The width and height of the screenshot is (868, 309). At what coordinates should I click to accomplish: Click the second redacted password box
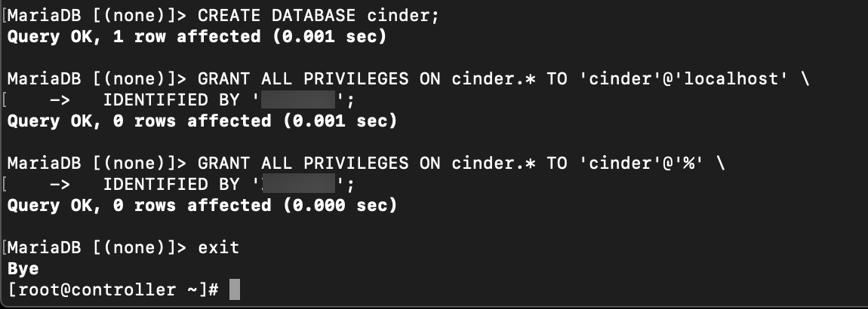(298, 184)
